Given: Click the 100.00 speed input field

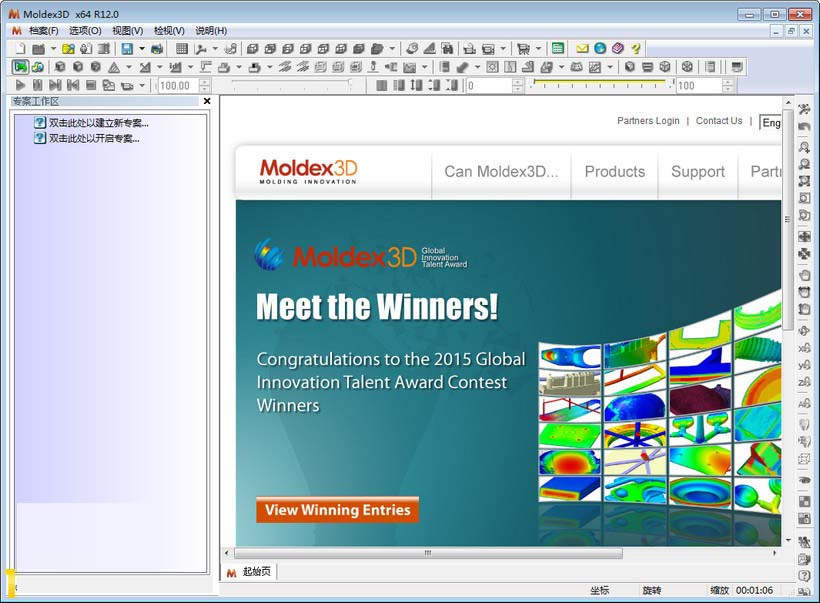Looking at the screenshot, I should point(179,85).
